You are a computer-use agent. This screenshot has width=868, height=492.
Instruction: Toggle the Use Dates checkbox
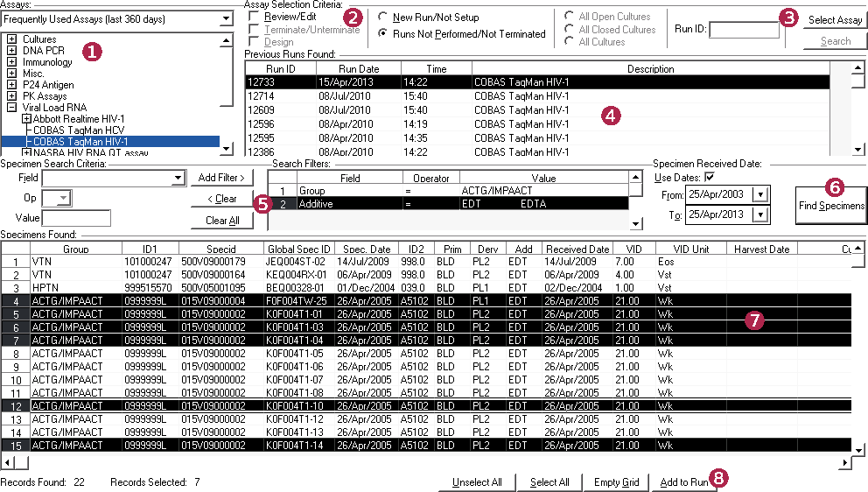[709, 178]
